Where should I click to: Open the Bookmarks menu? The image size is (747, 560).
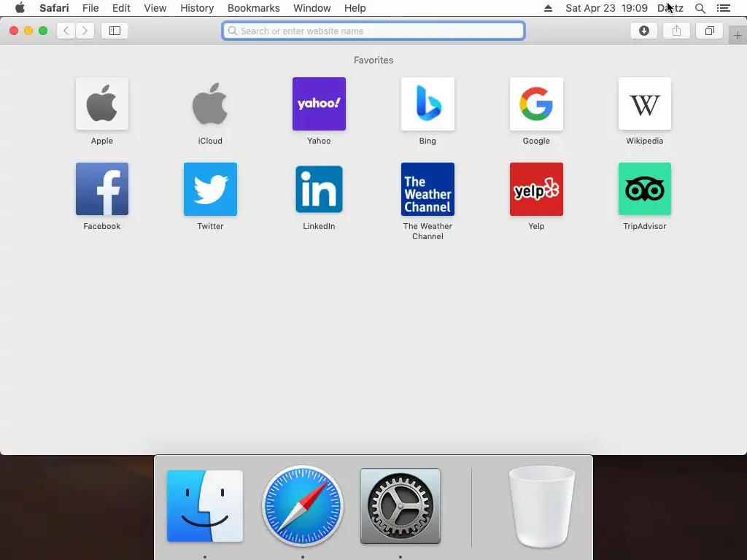(x=253, y=8)
